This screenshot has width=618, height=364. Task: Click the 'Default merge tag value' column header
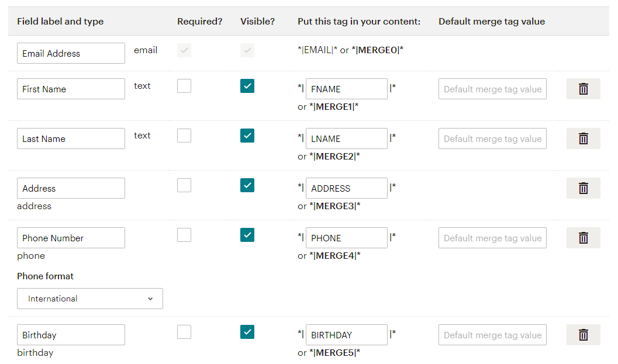(492, 21)
